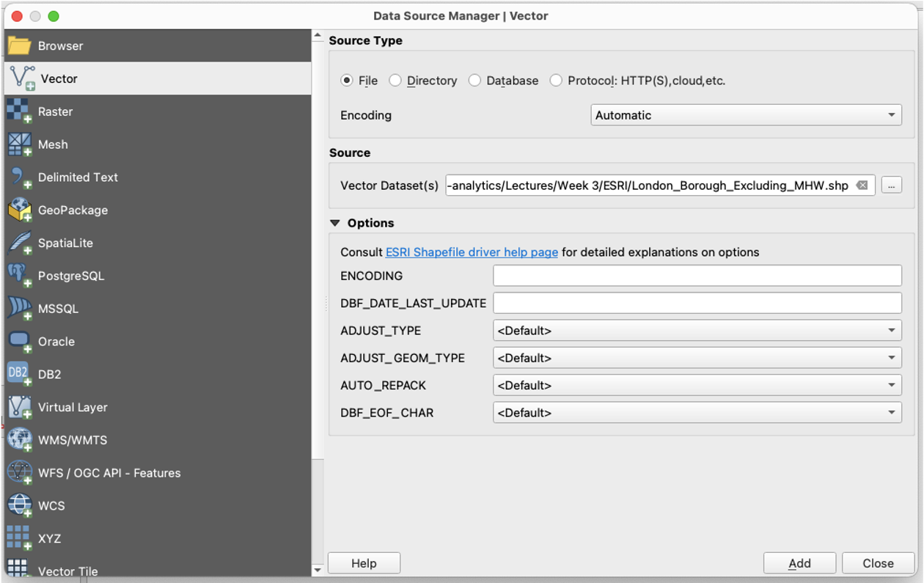Collapse the Options section
Screen dimensions: 924x583
[335, 223]
